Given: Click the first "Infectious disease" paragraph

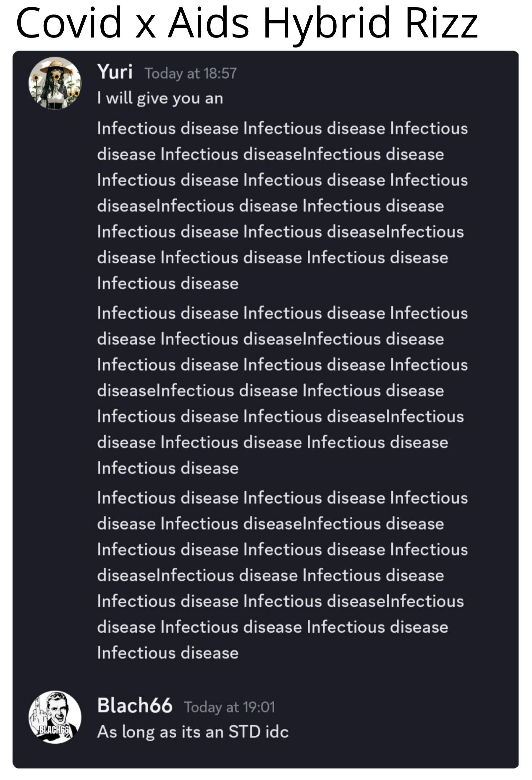Looking at the screenshot, I should [x=282, y=206].
